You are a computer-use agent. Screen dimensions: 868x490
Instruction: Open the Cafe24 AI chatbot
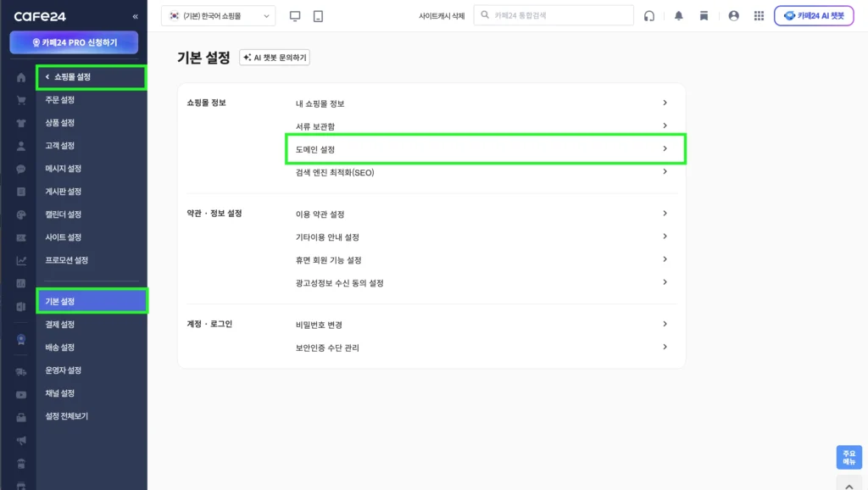coord(813,15)
